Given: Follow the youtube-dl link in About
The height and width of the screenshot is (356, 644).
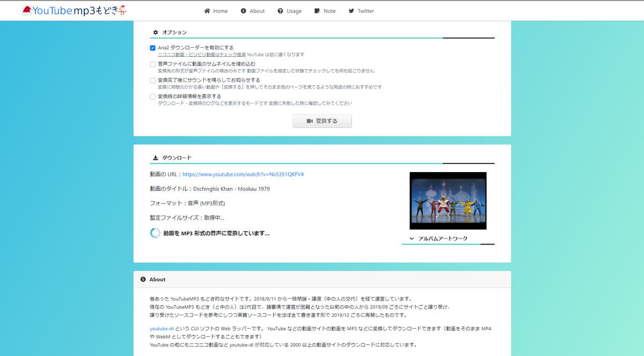Looking at the screenshot, I should tap(162, 329).
